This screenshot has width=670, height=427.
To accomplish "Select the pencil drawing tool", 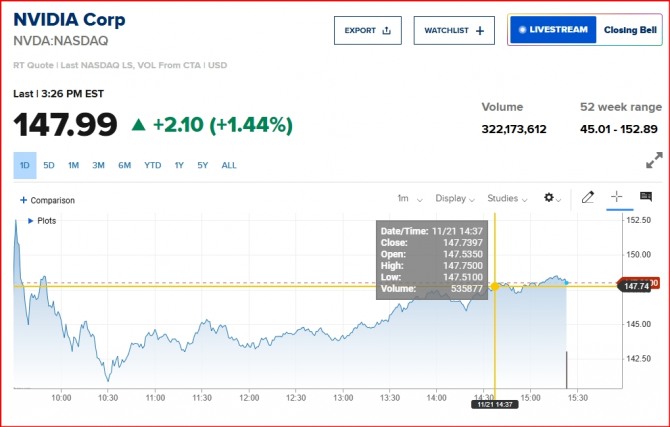I will [588, 198].
